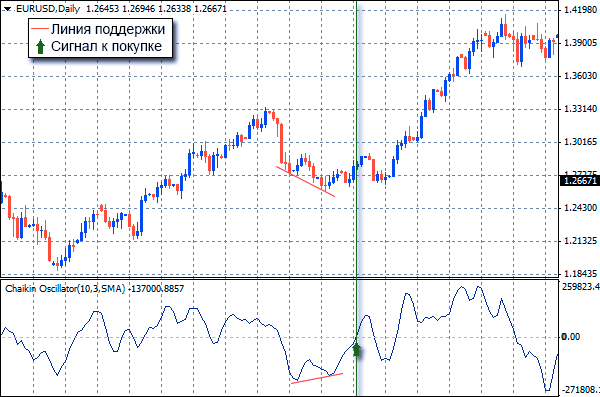Image resolution: width=600 pixels, height=397 pixels.
Task: Click the green buy signal arrow
Action: [x=357, y=349]
